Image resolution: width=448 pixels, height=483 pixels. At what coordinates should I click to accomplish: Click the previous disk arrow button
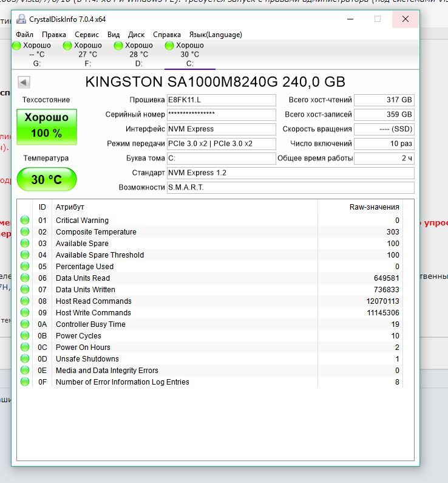coord(24,82)
